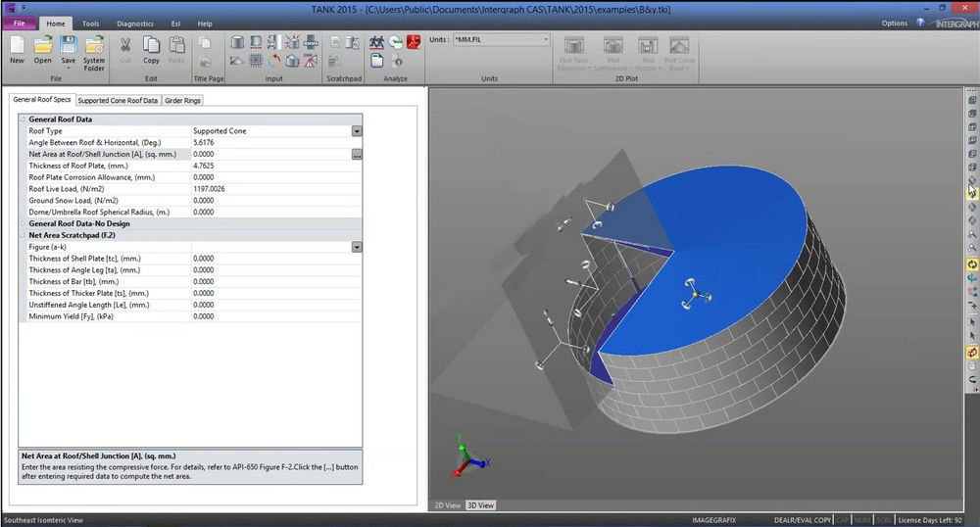The width and height of the screenshot is (980, 527).
Task: Click the Input icon showing tank with red underline
Action: pyautogui.click(x=256, y=42)
